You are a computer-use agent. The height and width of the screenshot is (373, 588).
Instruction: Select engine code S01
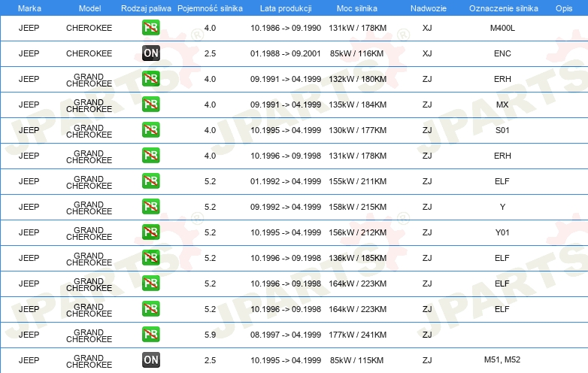pos(502,130)
